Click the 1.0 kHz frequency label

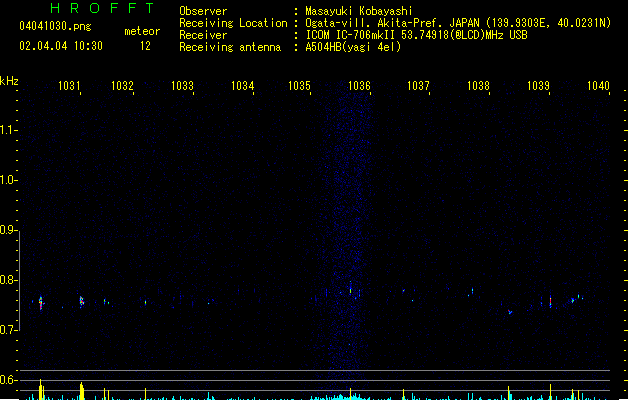coord(7,180)
